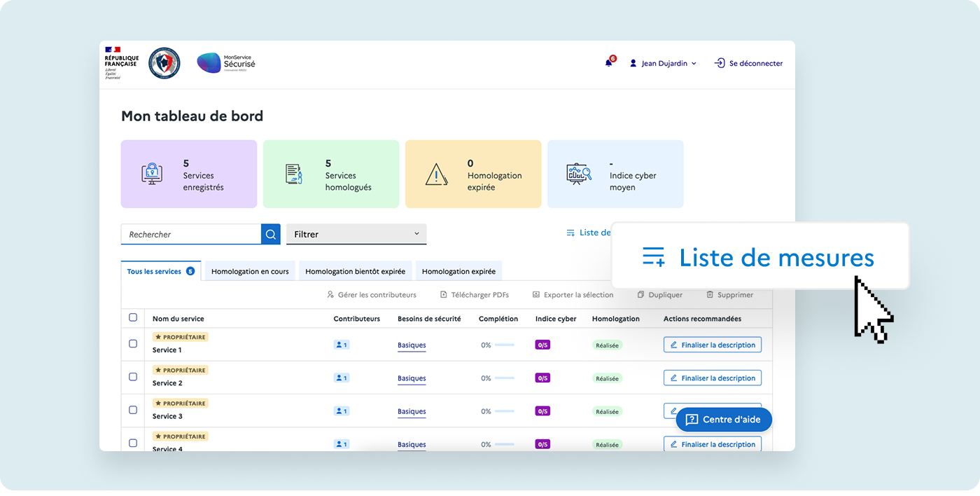
Task: Click the blue search magnifier button
Action: pos(271,234)
